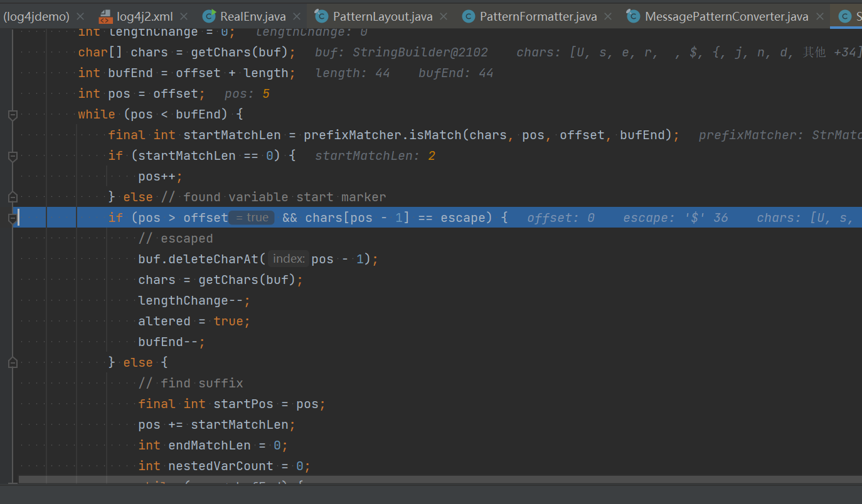The width and height of the screenshot is (862, 504).
Task: Click the PatternLayout.java class icon
Action: click(x=322, y=16)
